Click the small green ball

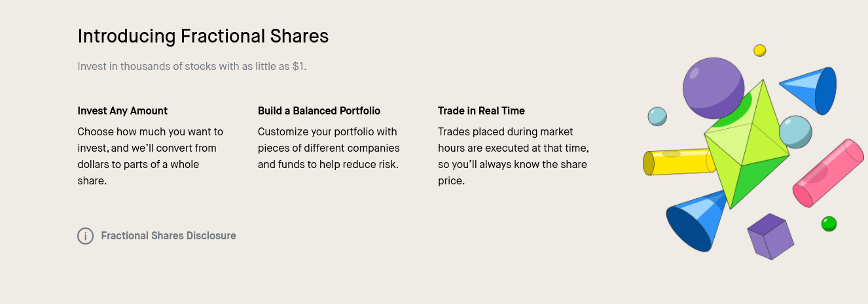point(829,224)
